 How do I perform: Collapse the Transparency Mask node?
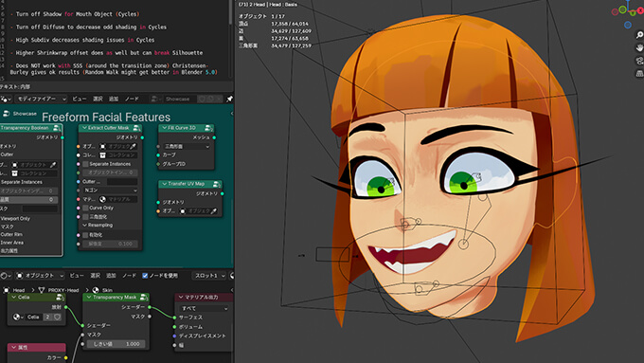click(x=89, y=298)
